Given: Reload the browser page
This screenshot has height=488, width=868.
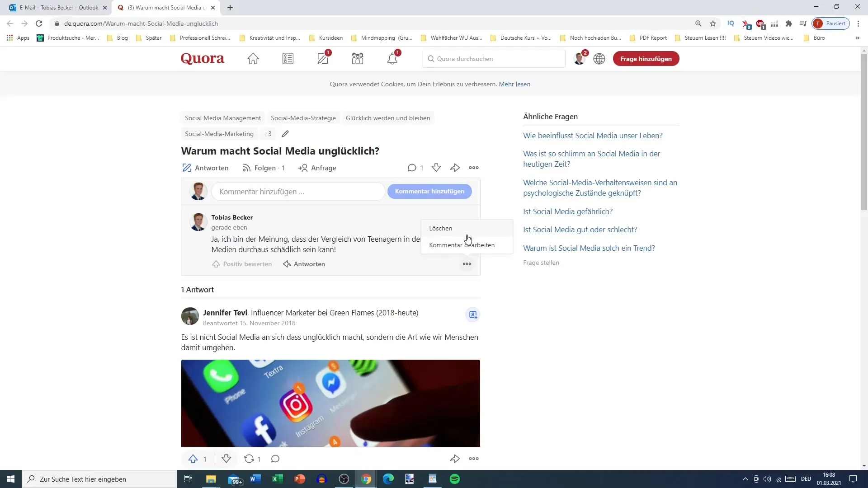Looking at the screenshot, I should coord(39,23).
